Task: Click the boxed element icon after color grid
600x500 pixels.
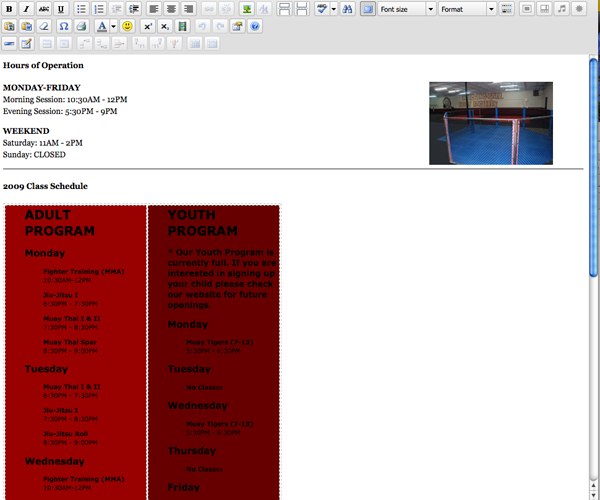Action: coord(527,9)
